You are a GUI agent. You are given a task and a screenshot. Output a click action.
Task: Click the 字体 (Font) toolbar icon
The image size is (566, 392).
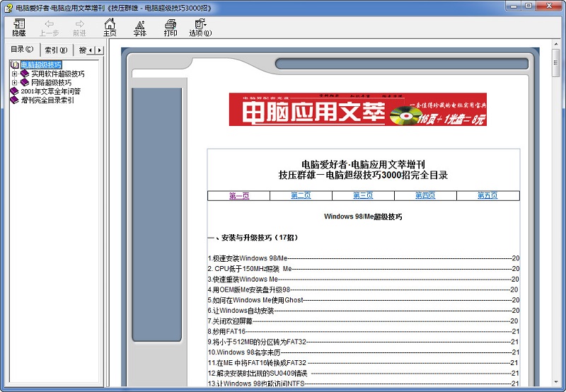[139, 28]
